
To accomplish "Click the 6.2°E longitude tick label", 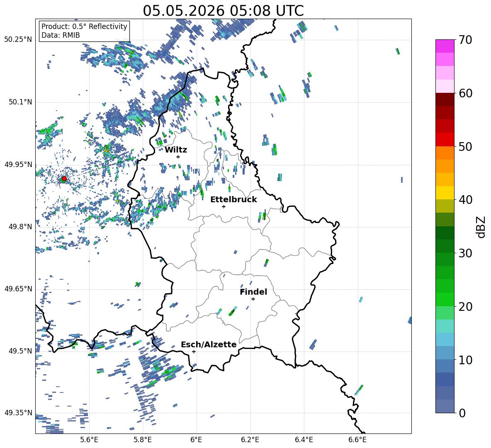I will pyautogui.click(x=250, y=440).
